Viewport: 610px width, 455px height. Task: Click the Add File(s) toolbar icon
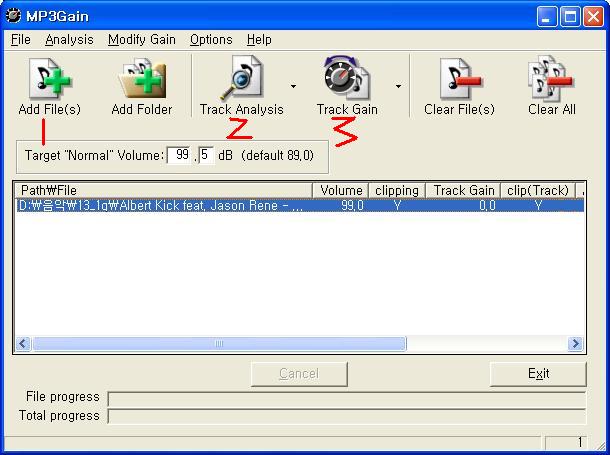pyautogui.click(x=50, y=79)
